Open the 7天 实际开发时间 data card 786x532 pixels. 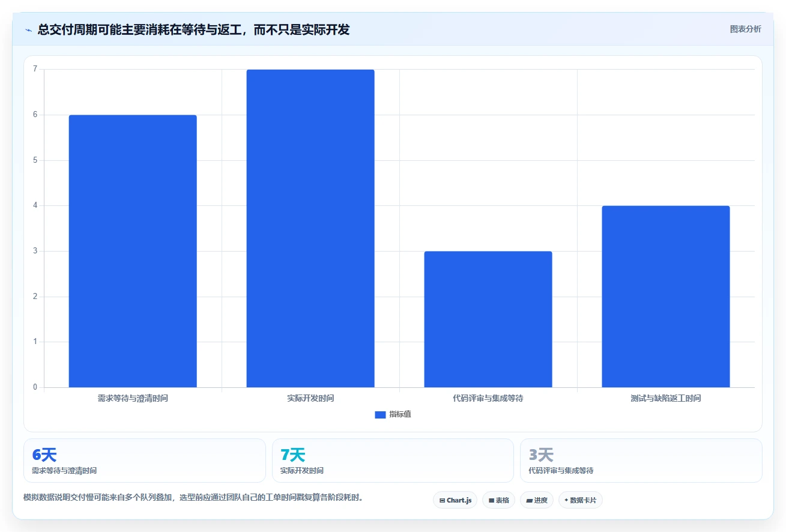click(x=393, y=461)
